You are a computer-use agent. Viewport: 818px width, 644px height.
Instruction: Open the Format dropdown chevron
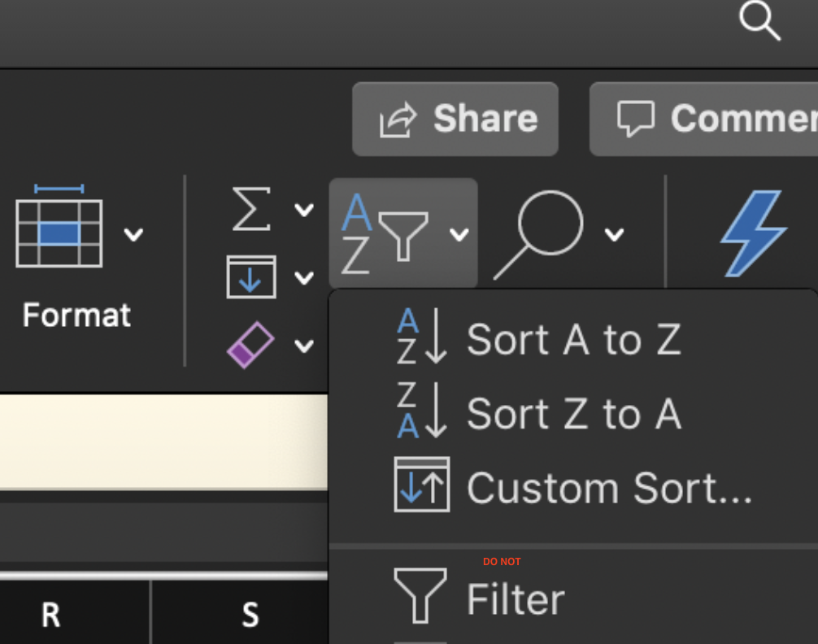pos(133,235)
